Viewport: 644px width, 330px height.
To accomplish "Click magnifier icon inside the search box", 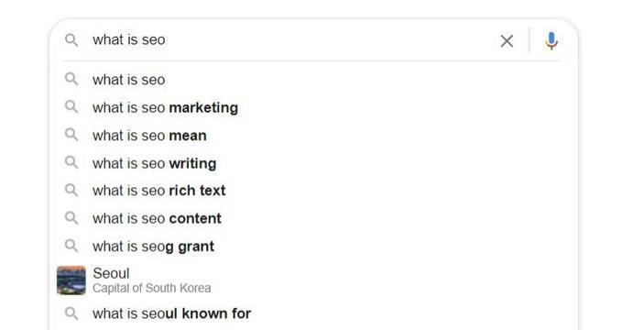I will [x=71, y=39].
